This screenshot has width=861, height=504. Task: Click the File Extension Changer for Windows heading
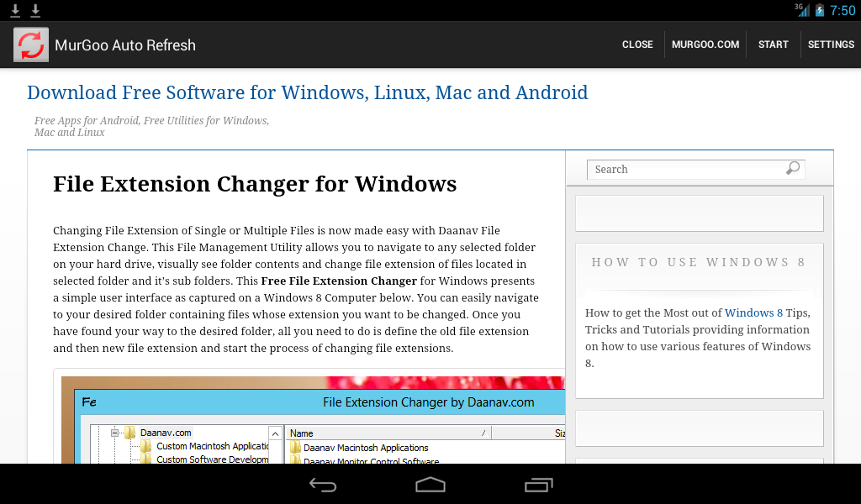click(x=255, y=184)
